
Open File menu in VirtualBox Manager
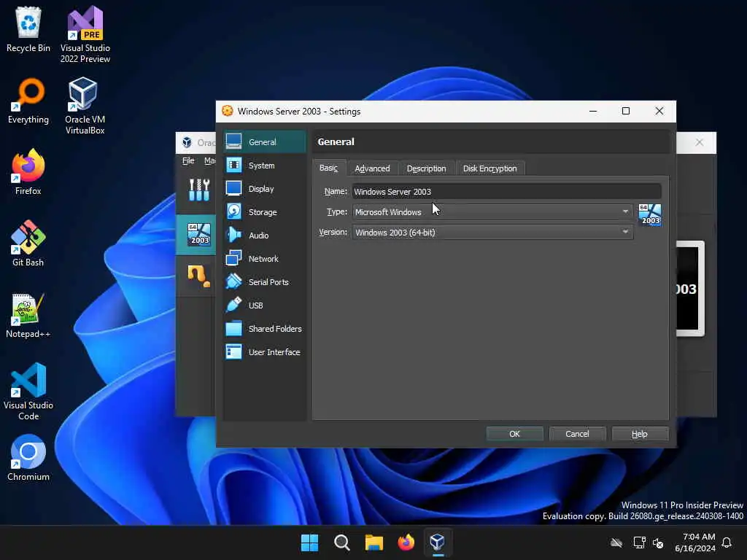click(188, 160)
